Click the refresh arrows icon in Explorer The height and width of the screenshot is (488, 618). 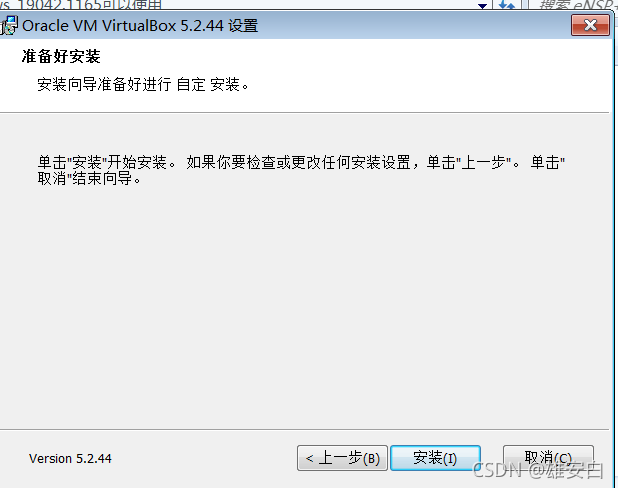pyautogui.click(x=507, y=5)
